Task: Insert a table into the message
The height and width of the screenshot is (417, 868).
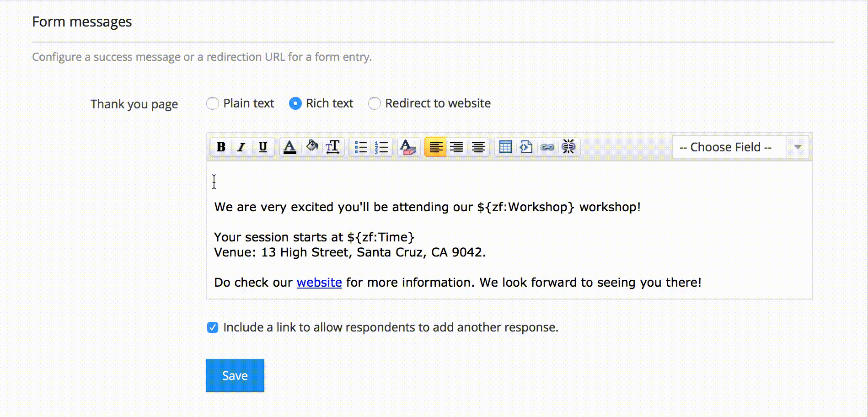Action: tap(505, 147)
